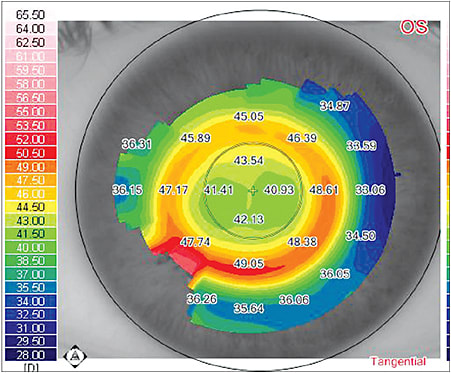Click the 36.15 left reading
Viewport: 451px width, 373px height.
(127, 190)
